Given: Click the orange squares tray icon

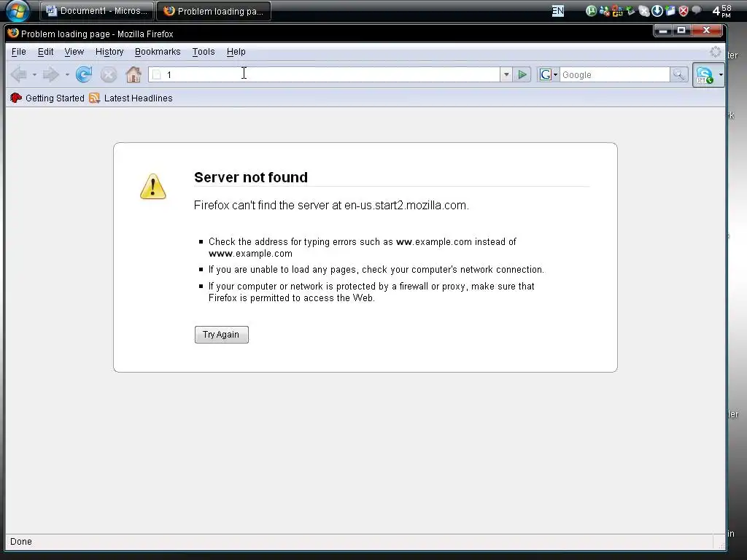Looking at the screenshot, I should coord(617,11).
